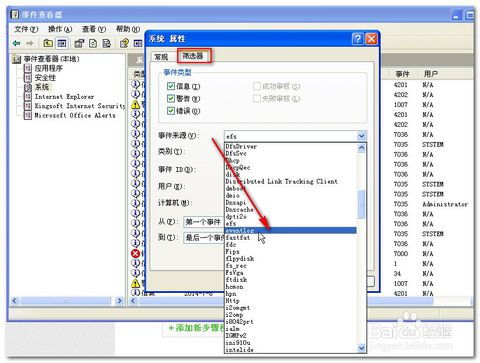Collapse the 事件来源 combo box arrow
The image size is (480, 363).
pos(362,136)
